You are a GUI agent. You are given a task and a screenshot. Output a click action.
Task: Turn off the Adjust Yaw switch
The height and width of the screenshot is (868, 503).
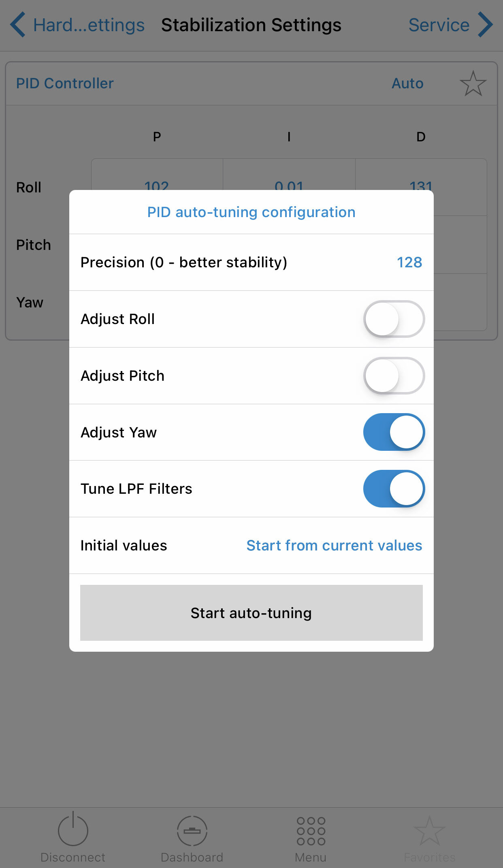click(x=394, y=432)
